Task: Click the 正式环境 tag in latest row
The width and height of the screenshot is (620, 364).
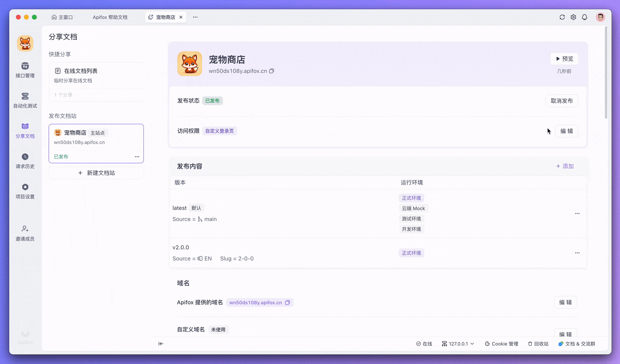Action: pos(411,198)
